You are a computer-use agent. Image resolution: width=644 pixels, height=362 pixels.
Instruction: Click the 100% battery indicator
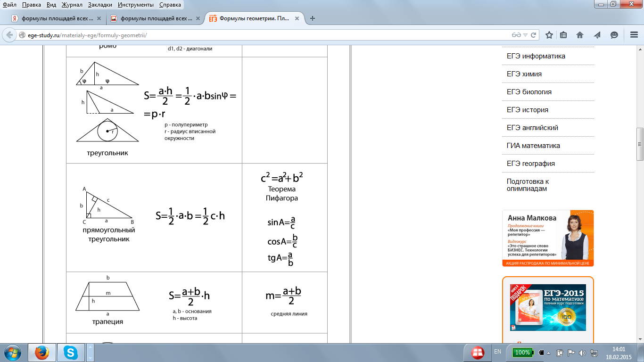(x=522, y=352)
